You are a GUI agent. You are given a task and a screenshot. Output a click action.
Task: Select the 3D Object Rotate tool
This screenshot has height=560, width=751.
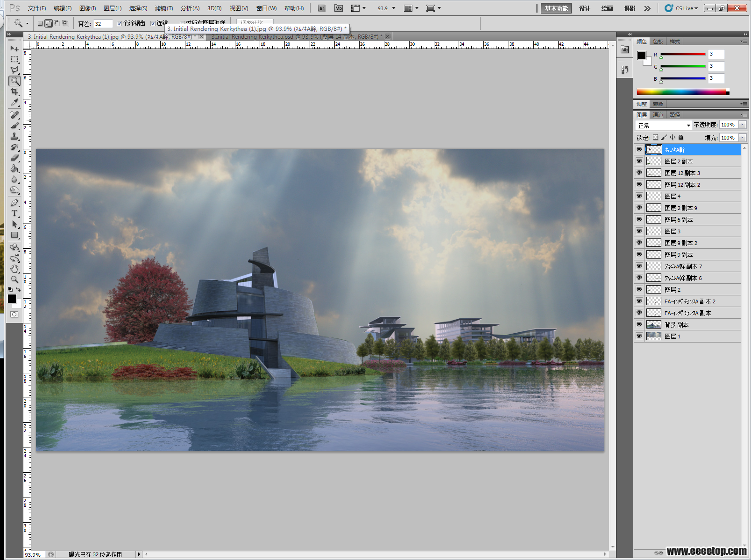click(14, 247)
